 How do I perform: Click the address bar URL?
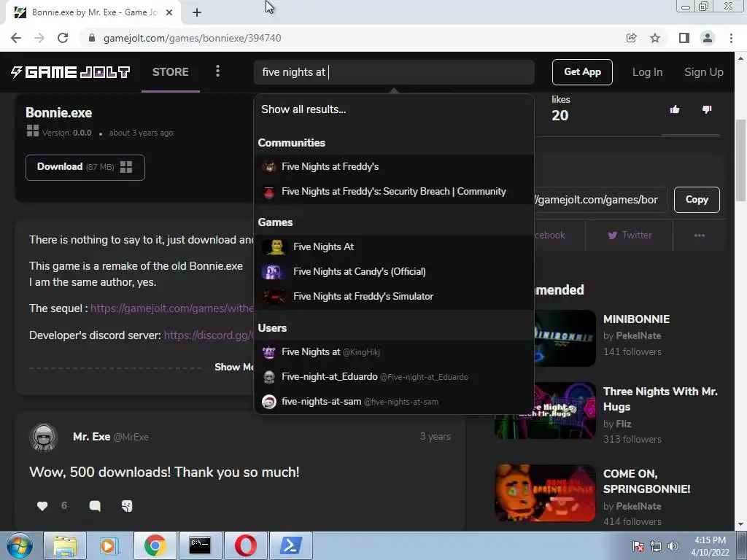pyautogui.click(x=192, y=38)
